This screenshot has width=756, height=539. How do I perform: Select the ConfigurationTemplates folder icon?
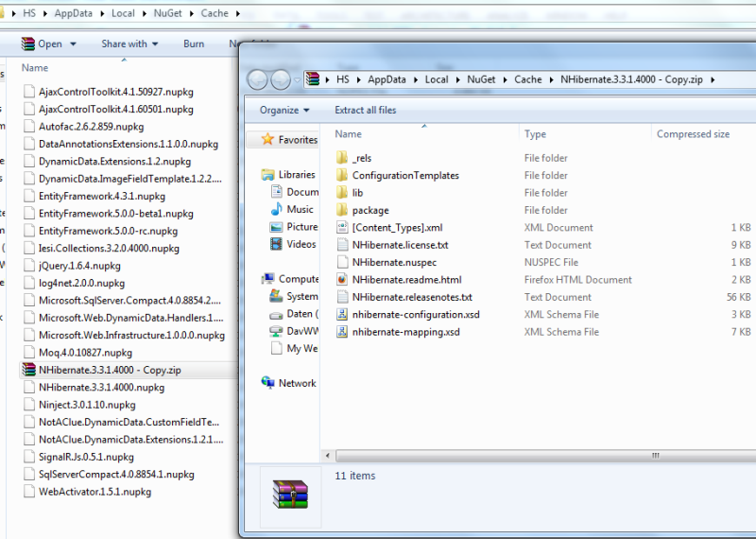342,175
